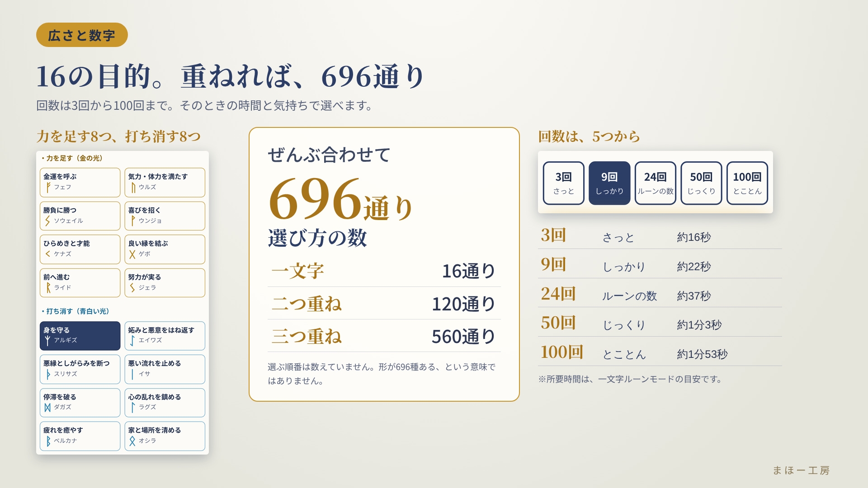Viewport: 868px width, 488px height.
Task: Click the ※所要時間は footnote text
Action: (x=630, y=379)
